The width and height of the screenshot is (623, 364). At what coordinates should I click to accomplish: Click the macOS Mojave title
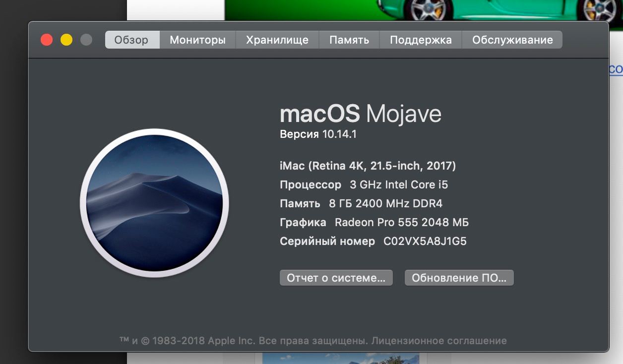[361, 114]
